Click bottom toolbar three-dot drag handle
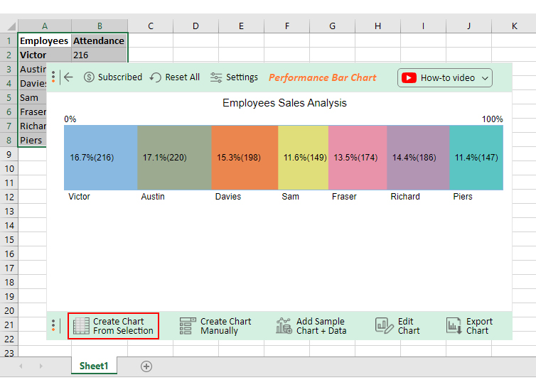 pos(53,325)
